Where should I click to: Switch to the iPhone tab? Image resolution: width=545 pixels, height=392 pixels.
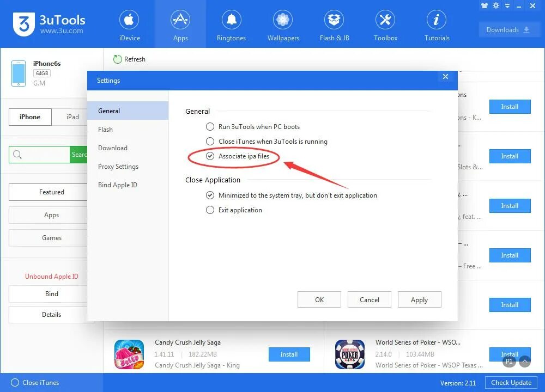click(30, 117)
